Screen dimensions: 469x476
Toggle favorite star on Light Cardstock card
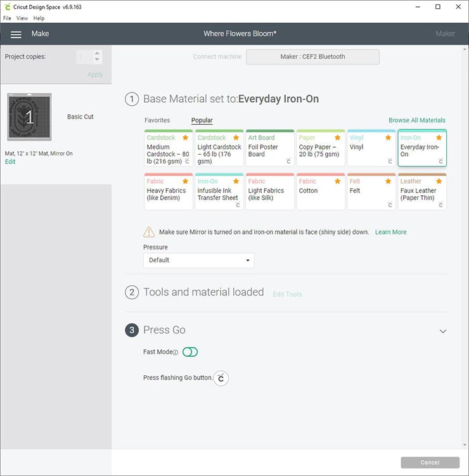tap(236, 138)
